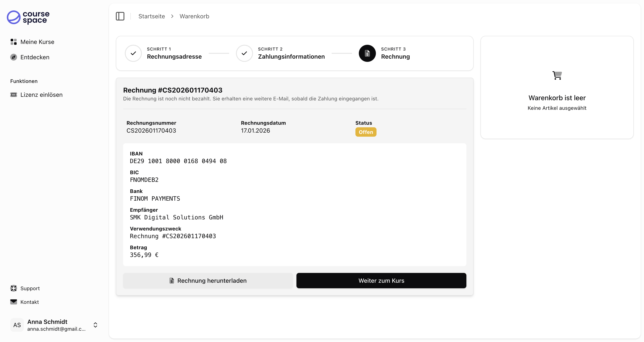This screenshot has width=644, height=342.
Task: Click the Lizenz einlösen ticket icon
Action: point(13,95)
